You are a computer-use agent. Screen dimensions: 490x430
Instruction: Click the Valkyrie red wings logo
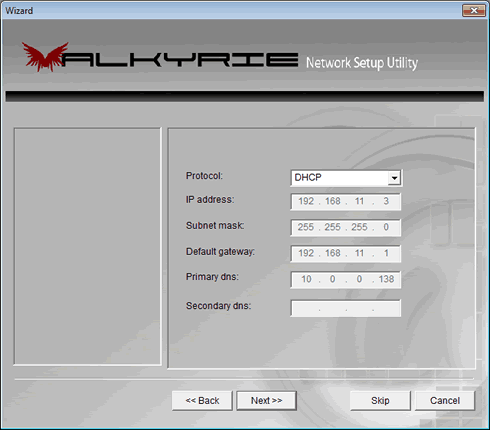point(45,57)
